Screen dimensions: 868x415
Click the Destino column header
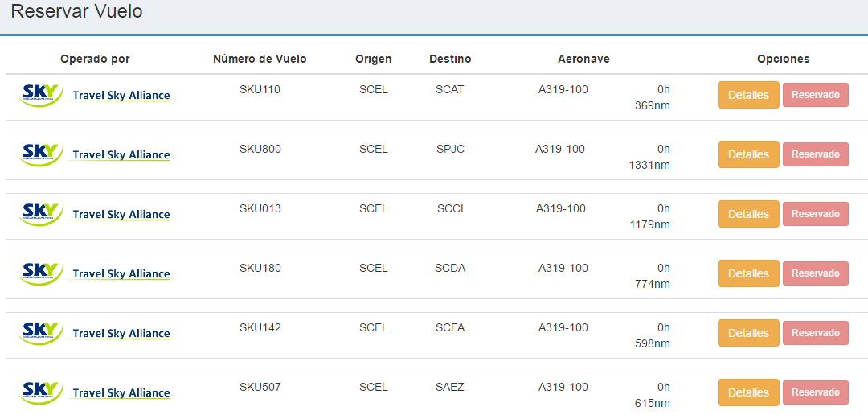(450, 59)
